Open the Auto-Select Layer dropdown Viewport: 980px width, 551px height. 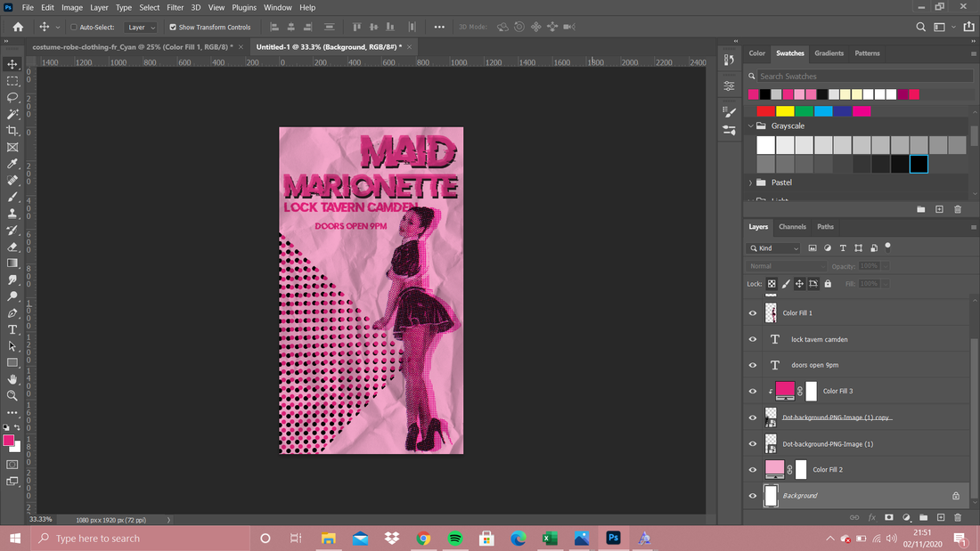[140, 27]
